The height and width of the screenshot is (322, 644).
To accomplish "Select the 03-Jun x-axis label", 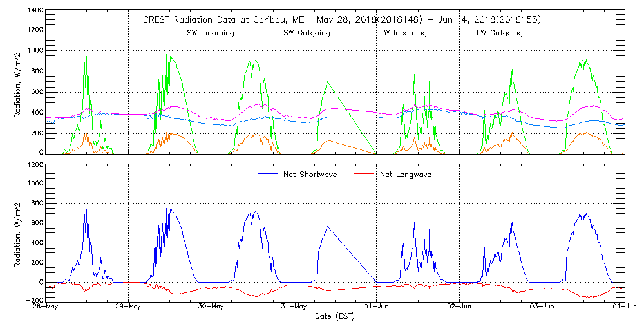I will point(542,307).
